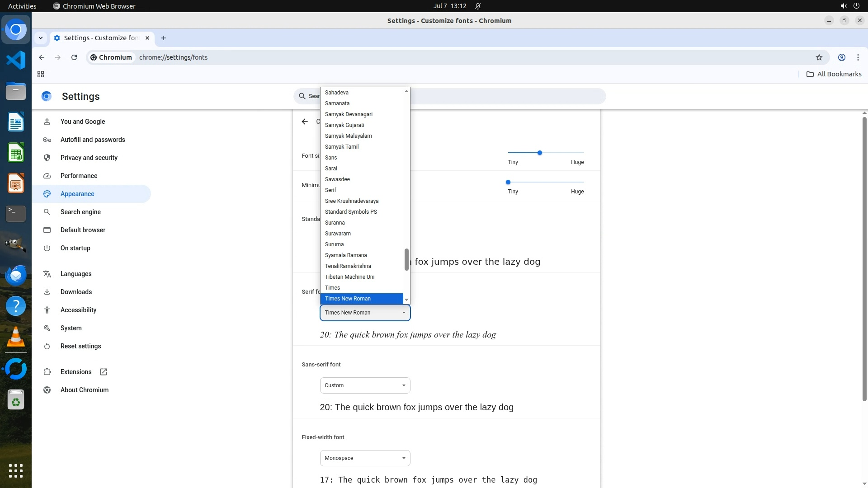Image resolution: width=868 pixels, height=488 pixels.
Task: Open the profile avatar icon
Action: (x=841, y=57)
